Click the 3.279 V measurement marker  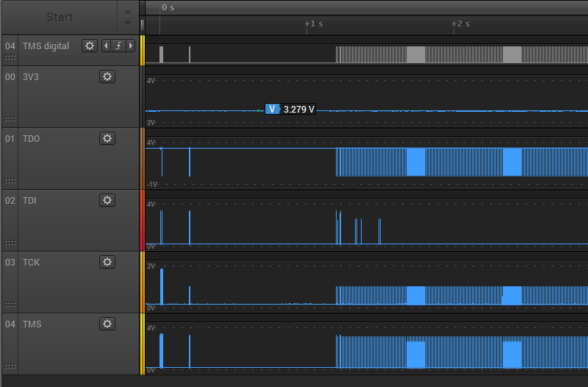290,109
